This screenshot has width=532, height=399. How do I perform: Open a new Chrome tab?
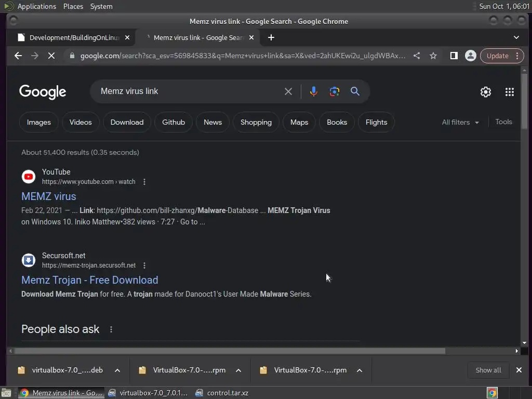click(271, 37)
